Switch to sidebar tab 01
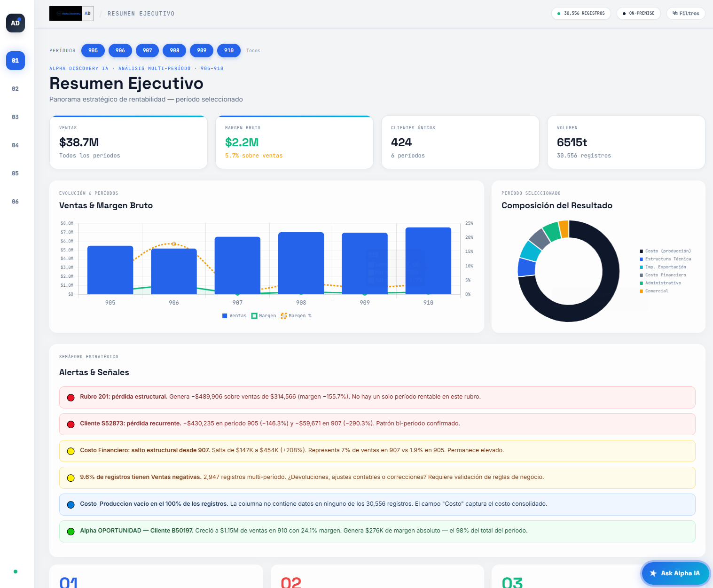This screenshot has width=713, height=588. tap(15, 60)
